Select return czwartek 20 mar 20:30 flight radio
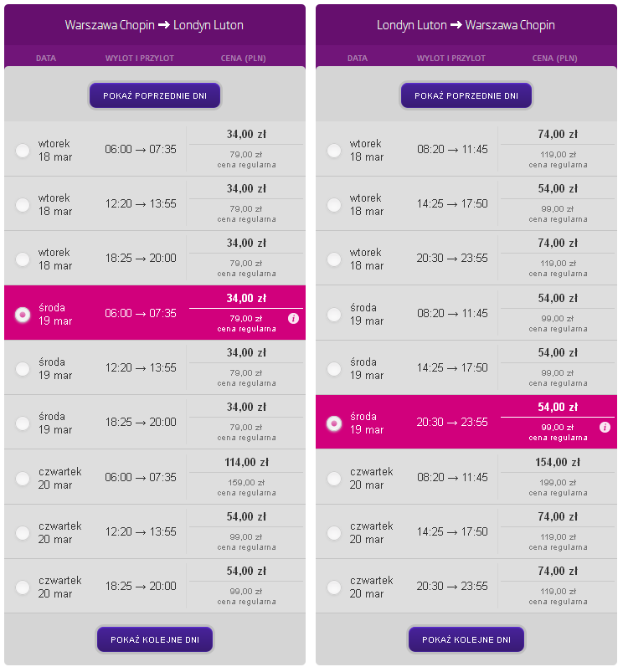The image size is (623, 672). pos(334,587)
